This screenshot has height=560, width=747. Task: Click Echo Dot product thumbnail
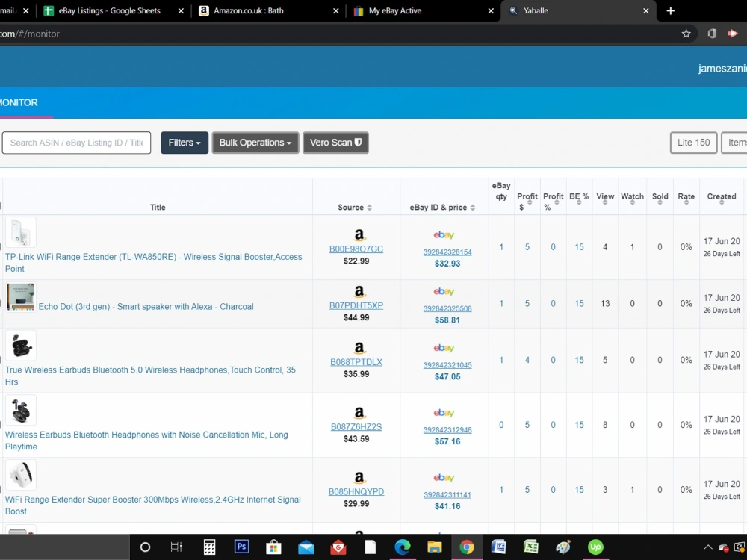[20, 297]
